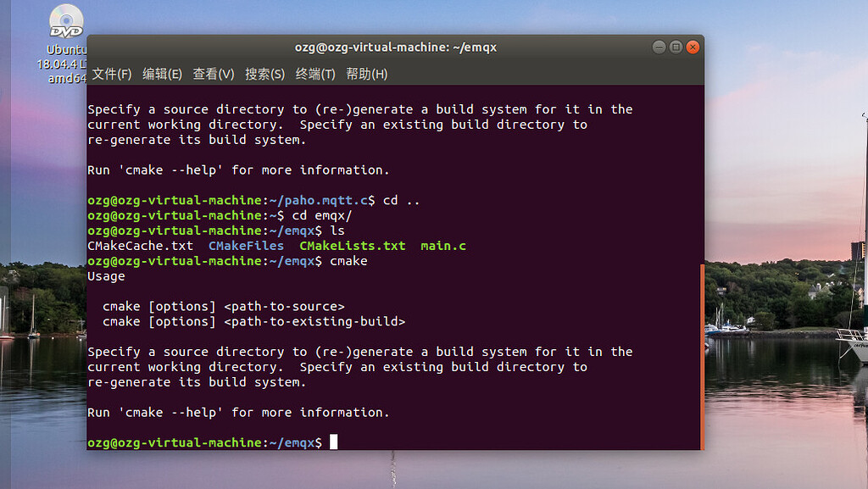Click the blue CMakeFiles directory name

click(x=247, y=246)
